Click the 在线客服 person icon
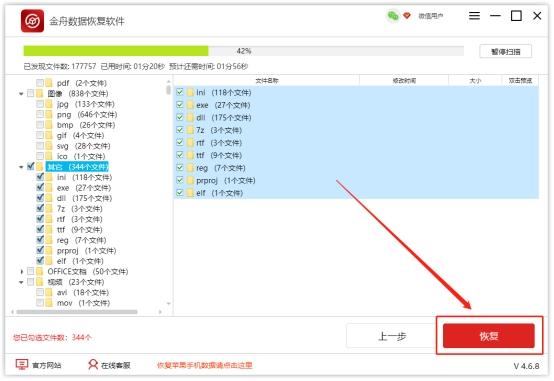This screenshot has height=381, width=554. click(93, 364)
